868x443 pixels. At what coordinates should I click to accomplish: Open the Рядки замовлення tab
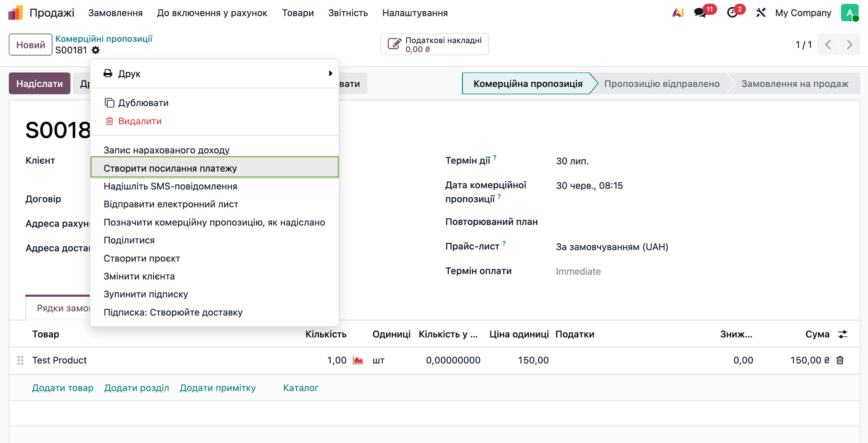pos(59,308)
